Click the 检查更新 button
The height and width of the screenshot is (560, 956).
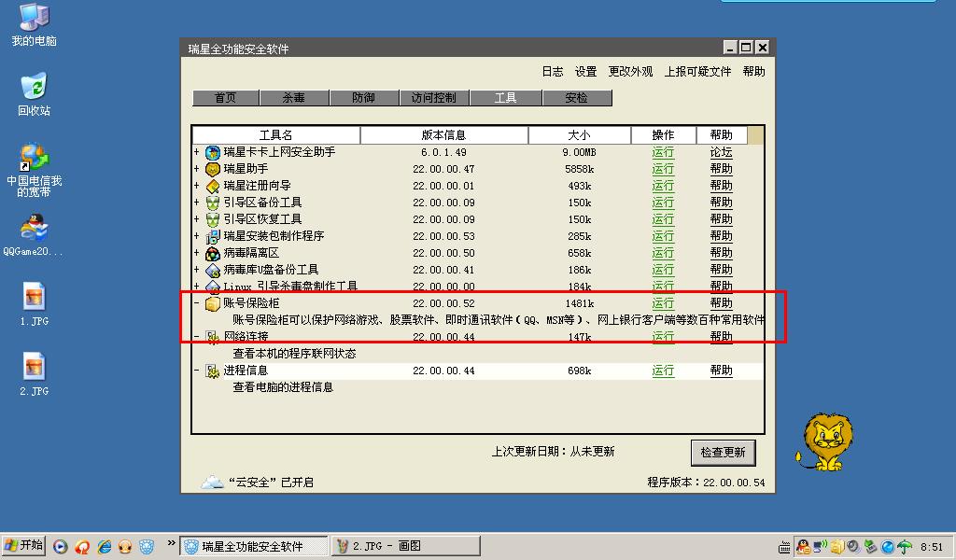pyautogui.click(x=724, y=452)
